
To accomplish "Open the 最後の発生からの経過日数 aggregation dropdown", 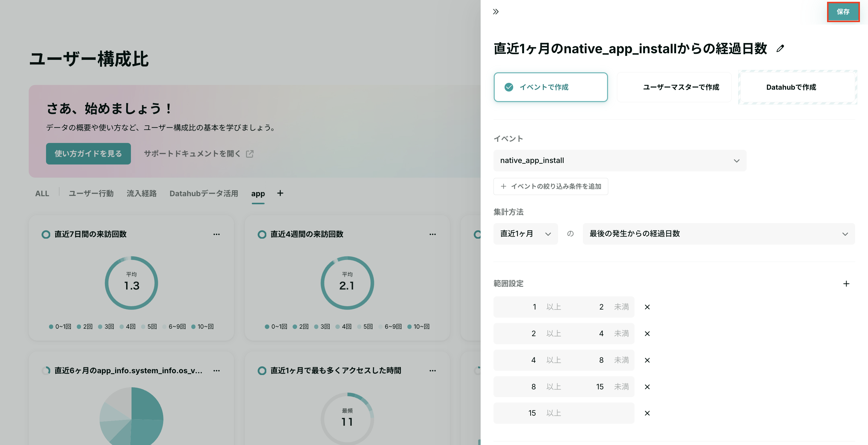I will (719, 234).
